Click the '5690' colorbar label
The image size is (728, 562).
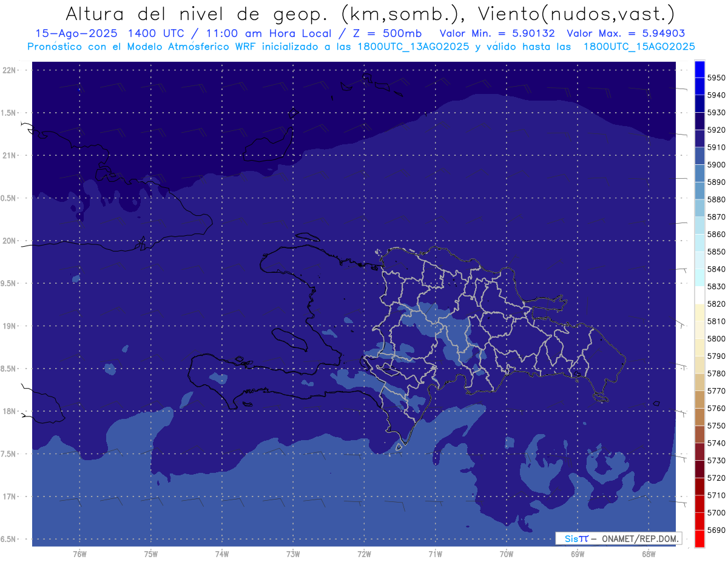[x=716, y=530]
